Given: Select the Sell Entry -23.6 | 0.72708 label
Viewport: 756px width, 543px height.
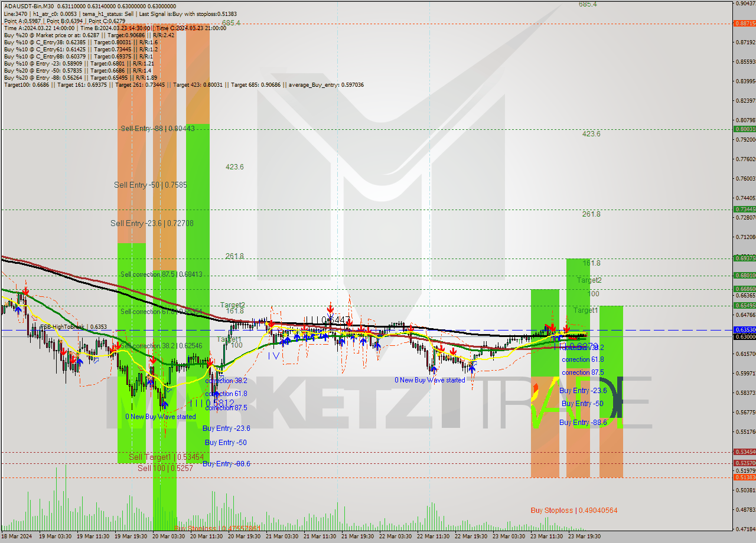Looking at the screenshot, I should tap(152, 223).
